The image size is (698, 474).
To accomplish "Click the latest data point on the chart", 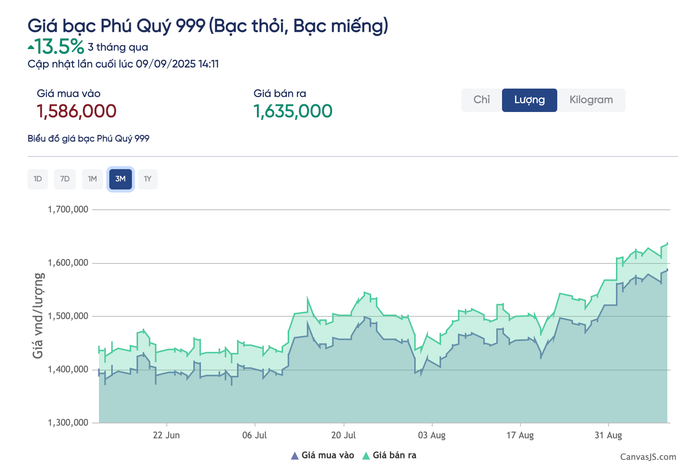I will click(x=667, y=243).
